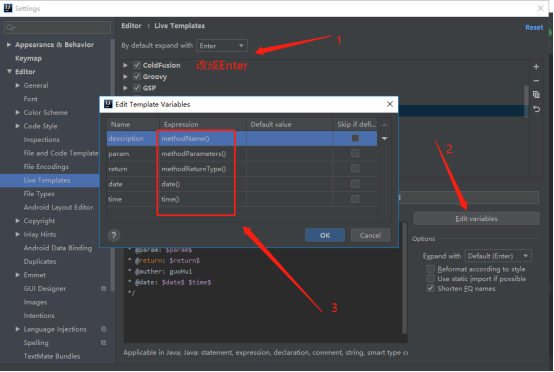Open the By default expand with dropdown
554x372 pixels.
tap(222, 46)
